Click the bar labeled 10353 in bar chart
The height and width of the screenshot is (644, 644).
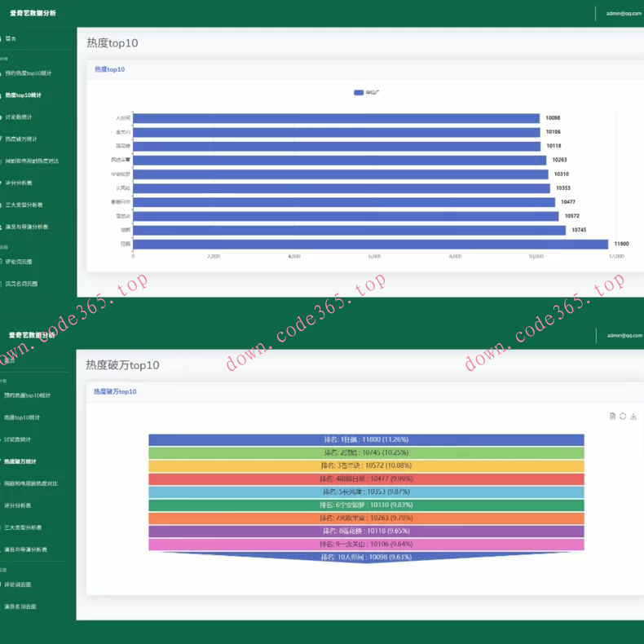coord(342,188)
